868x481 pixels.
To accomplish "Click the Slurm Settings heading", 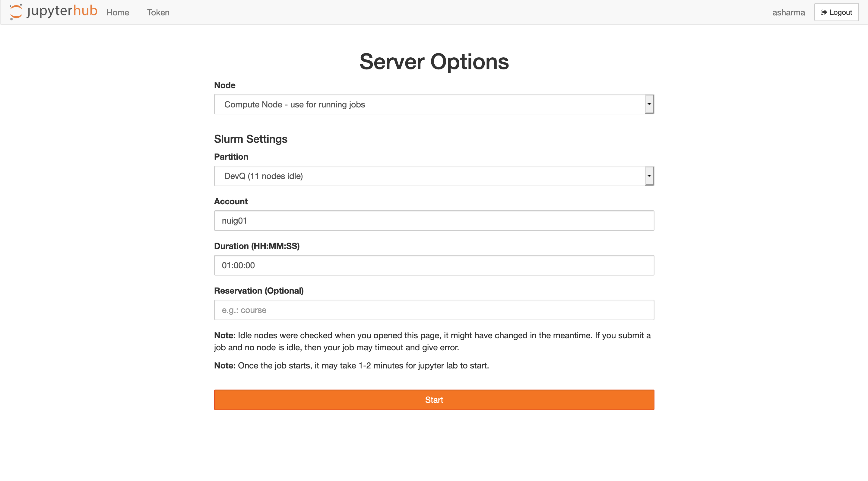I will pyautogui.click(x=251, y=139).
